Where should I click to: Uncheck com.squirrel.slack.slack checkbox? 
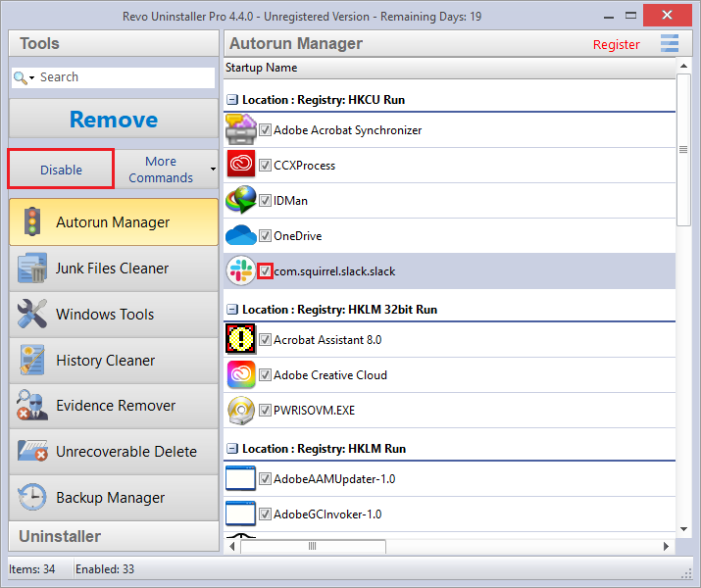[265, 271]
